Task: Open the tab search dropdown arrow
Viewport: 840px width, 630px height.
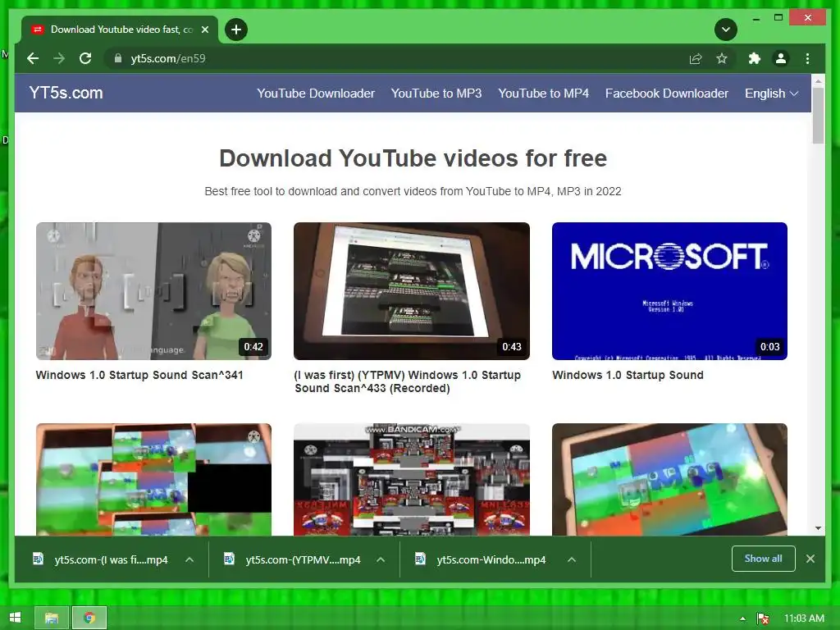Action: tap(726, 30)
